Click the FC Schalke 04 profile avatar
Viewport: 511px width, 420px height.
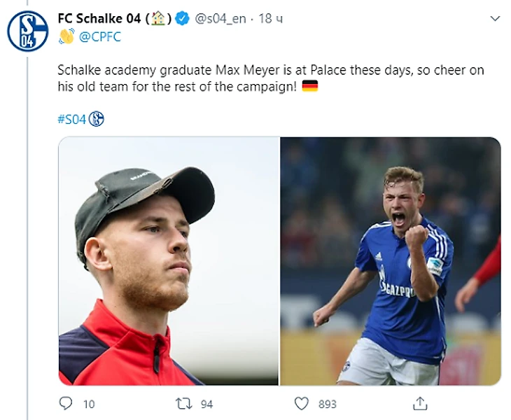pos(27,31)
